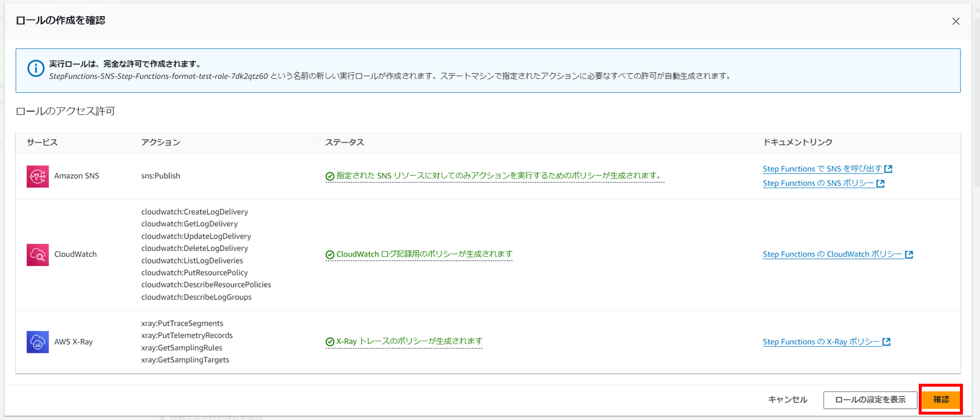Click the sns:Publish action text

click(161, 176)
